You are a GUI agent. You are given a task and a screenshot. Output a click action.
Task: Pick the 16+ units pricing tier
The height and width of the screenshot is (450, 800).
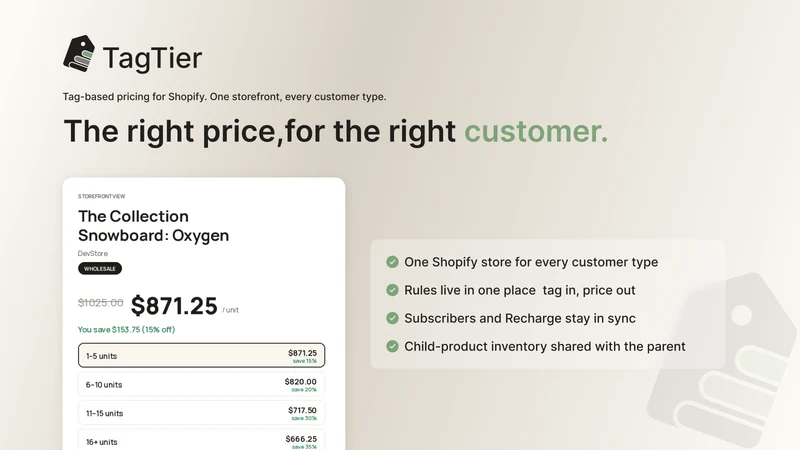[202, 440]
